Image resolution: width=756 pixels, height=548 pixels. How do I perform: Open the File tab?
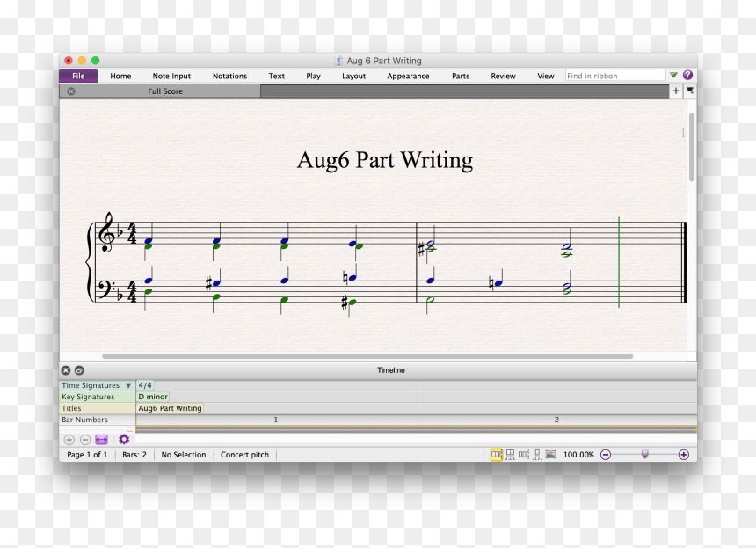pyautogui.click(x=78, y=76)
